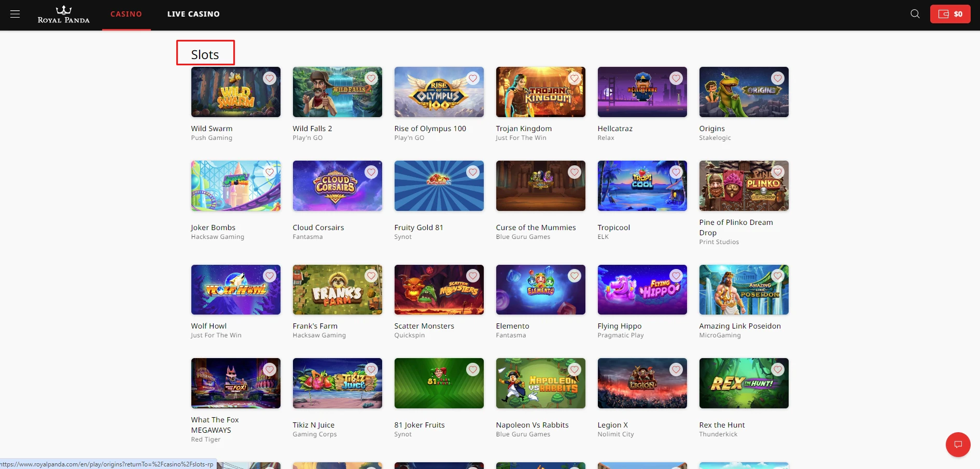
Task: Click the Royal Panda logo
Action: click(x=63, y=15)
